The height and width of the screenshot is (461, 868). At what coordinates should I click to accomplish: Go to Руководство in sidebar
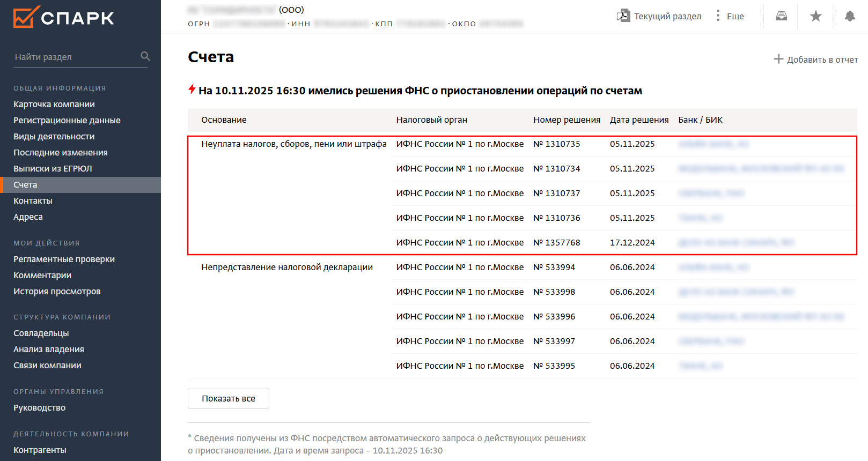pyautogui.click(x=40, y=407)
